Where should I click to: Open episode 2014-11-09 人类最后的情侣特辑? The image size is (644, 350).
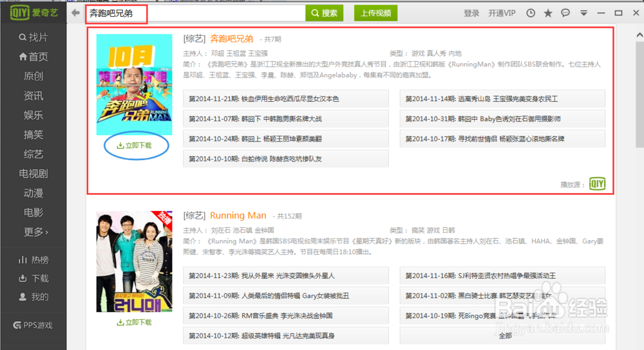[286, 296]
